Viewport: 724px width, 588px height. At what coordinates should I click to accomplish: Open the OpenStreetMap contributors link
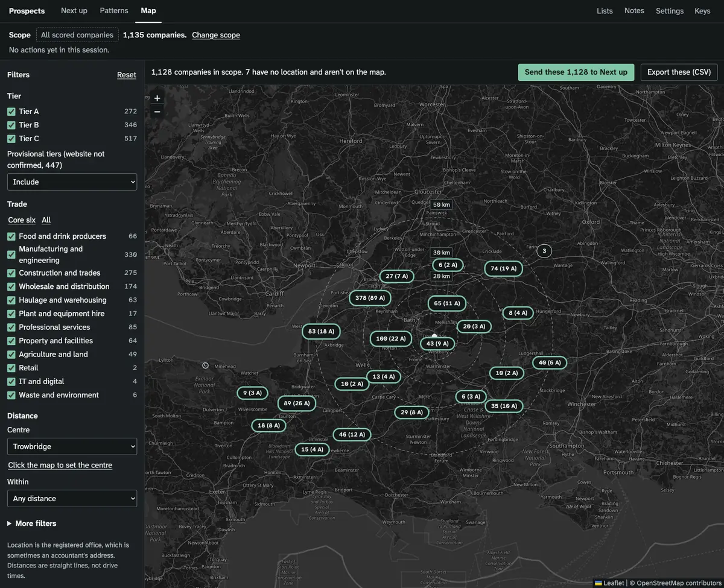[x=678, y=583]
